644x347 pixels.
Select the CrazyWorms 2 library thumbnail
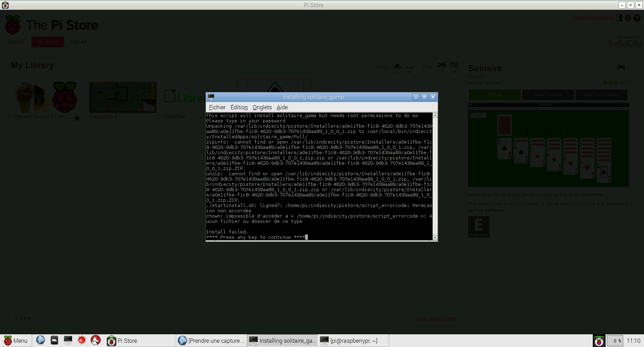(x=123, y=97)
